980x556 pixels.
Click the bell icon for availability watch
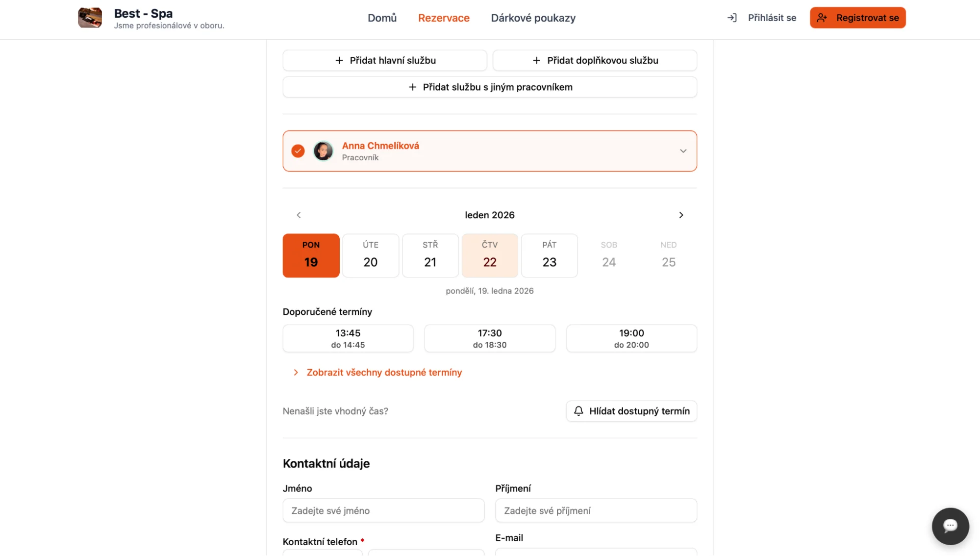(x=578, y=411)
